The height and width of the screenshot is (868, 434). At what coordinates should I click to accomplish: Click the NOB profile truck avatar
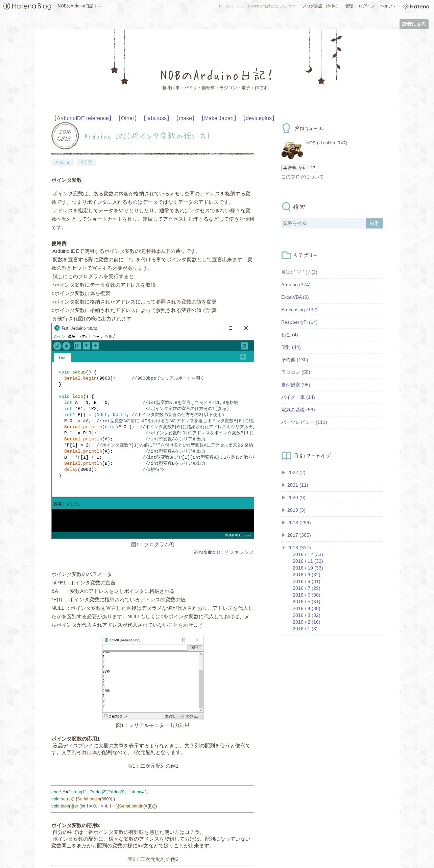tap(292, 150)
